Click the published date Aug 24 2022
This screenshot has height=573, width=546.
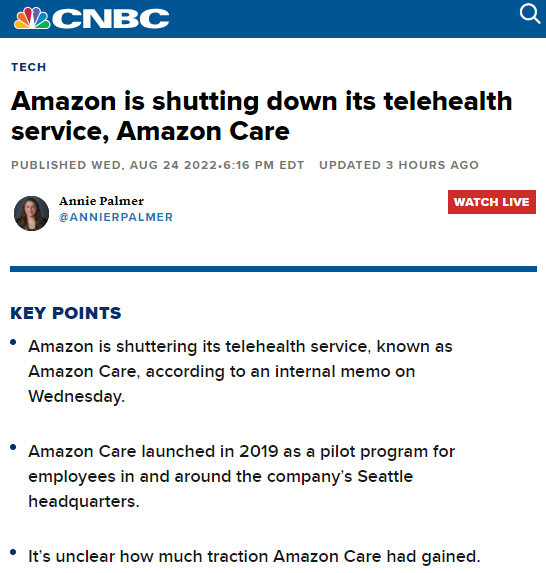click(158, 165)
